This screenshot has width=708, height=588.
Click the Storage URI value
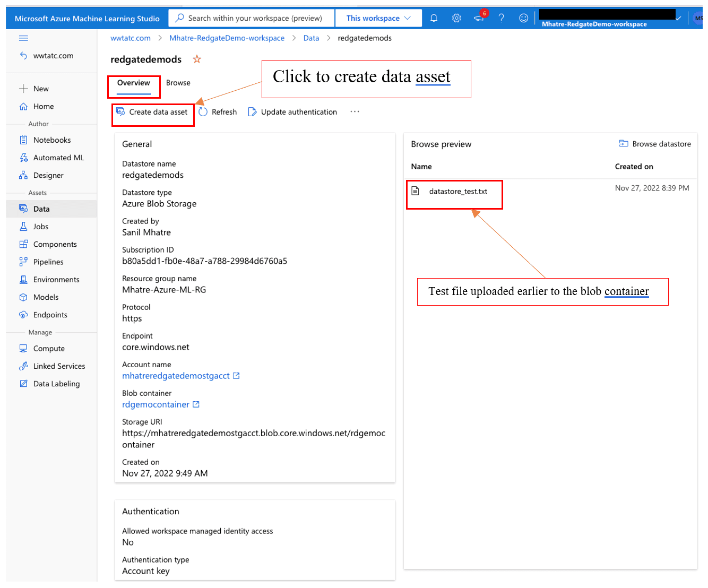pos(254,439)
